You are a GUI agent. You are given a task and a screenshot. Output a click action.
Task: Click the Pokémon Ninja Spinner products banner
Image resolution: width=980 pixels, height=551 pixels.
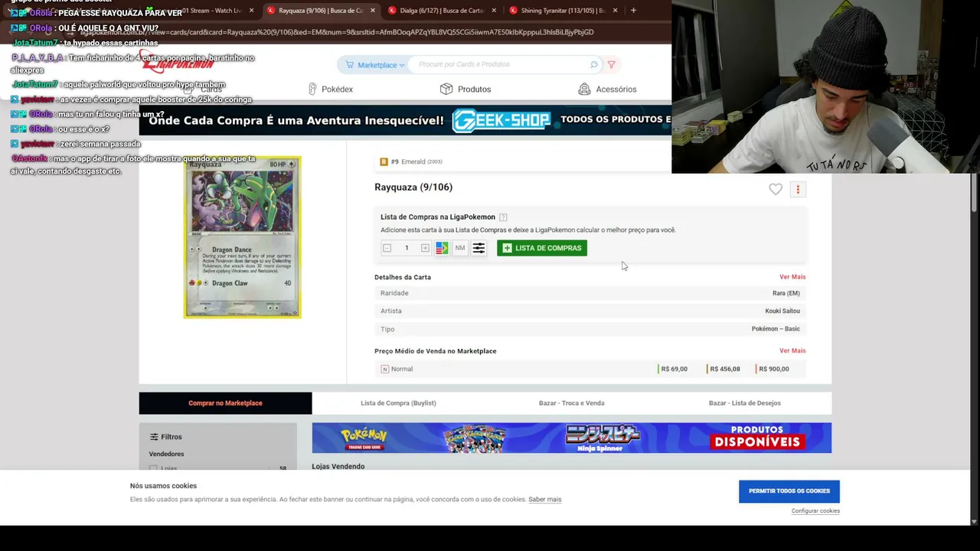(x=571, y=438)
